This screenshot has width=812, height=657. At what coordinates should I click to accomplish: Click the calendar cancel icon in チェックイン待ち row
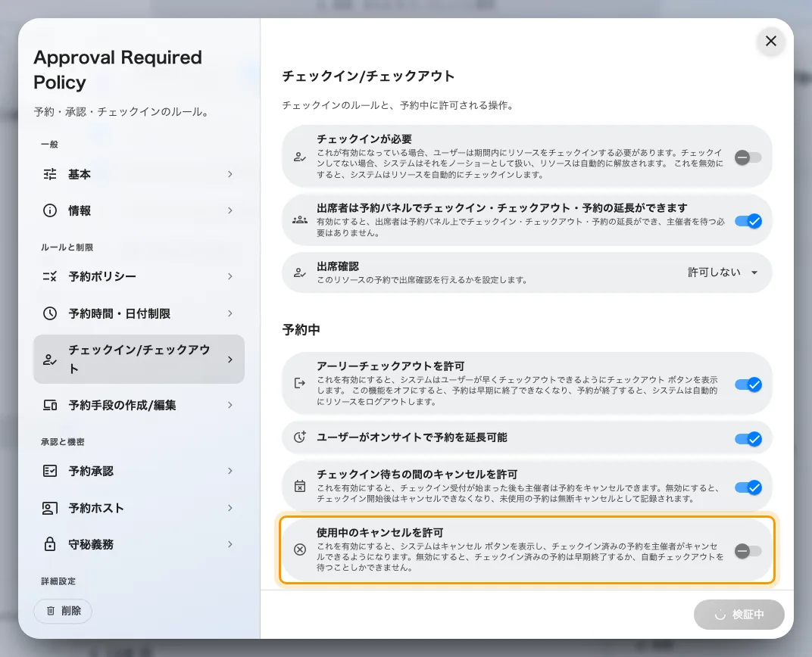point(300,486)
